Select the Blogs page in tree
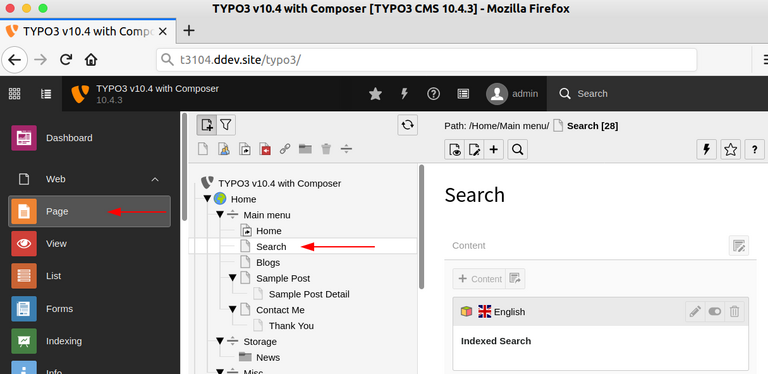Screen dimensions: 768x374 coord(268,262)
